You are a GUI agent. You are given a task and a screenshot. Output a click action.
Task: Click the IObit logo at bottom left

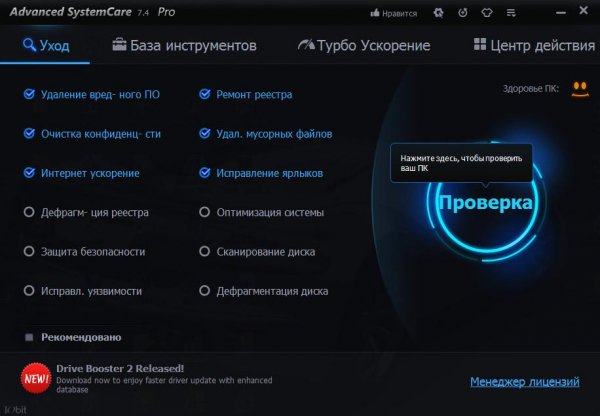[x=16, y=410]
